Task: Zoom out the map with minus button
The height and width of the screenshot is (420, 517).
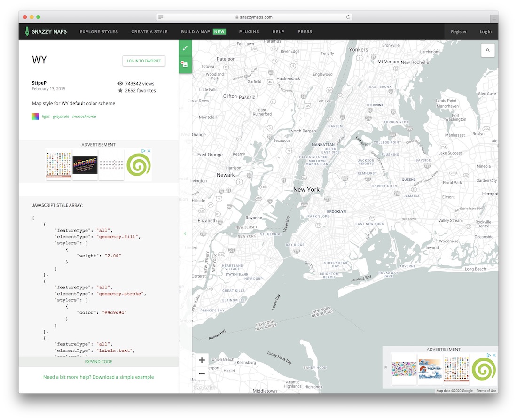Action: [x=202, y=373]
